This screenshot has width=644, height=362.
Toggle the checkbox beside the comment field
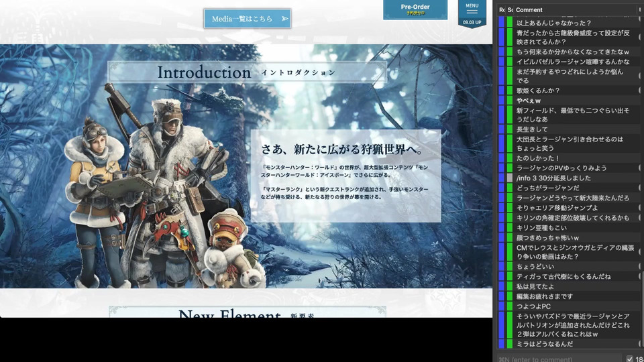(630, 359)
